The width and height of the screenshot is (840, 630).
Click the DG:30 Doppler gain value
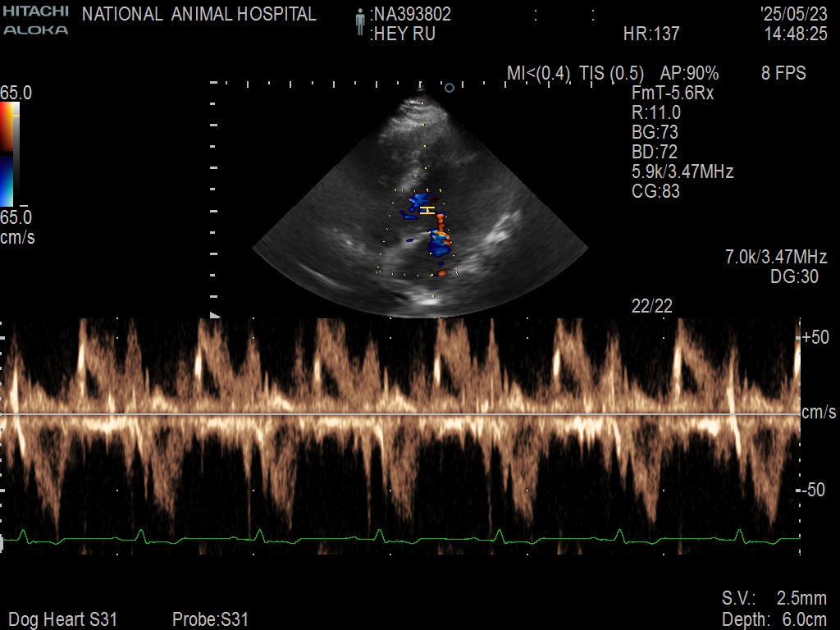pyautogui.click(x=794, y=277)
